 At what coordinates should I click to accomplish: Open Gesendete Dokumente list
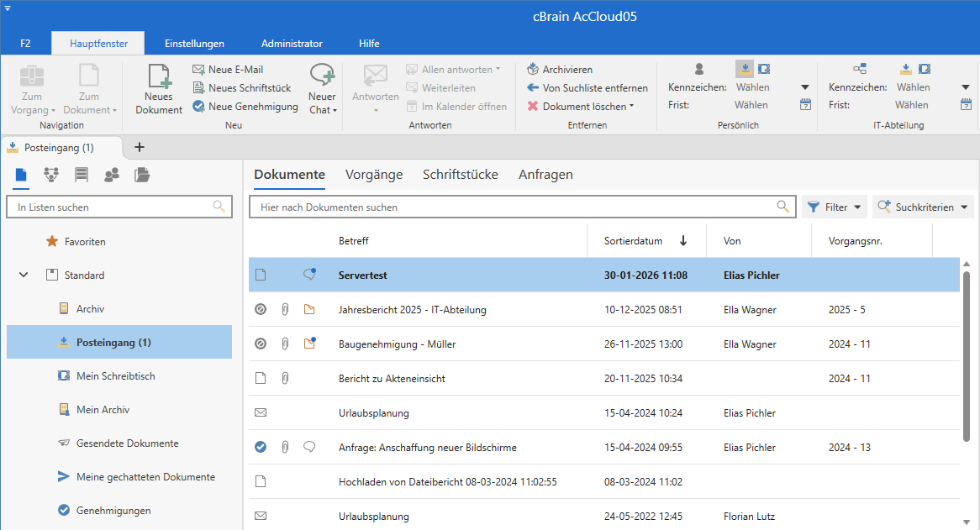[x=119, y=443]
